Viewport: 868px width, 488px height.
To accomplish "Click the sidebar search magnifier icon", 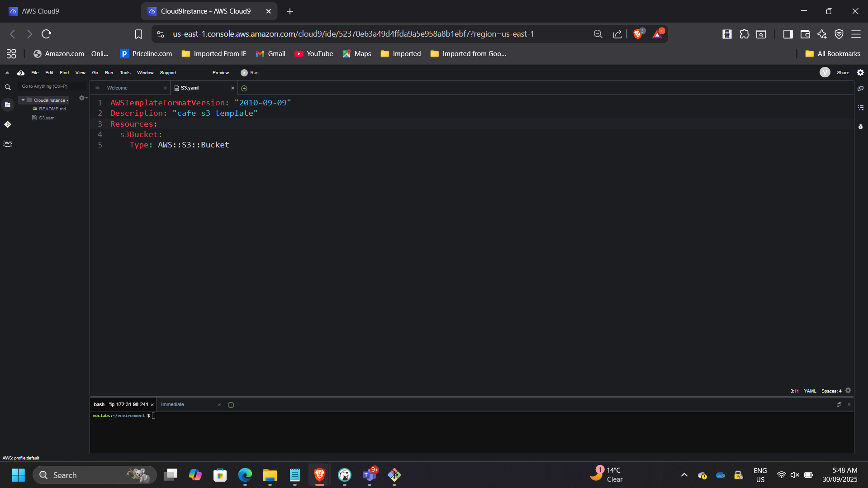I will click(8, 87).
